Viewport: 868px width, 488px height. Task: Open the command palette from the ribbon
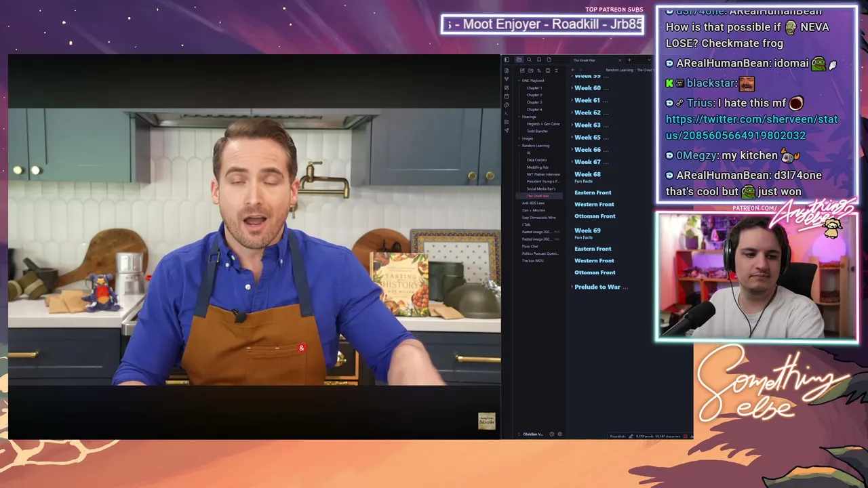point(507,113)
